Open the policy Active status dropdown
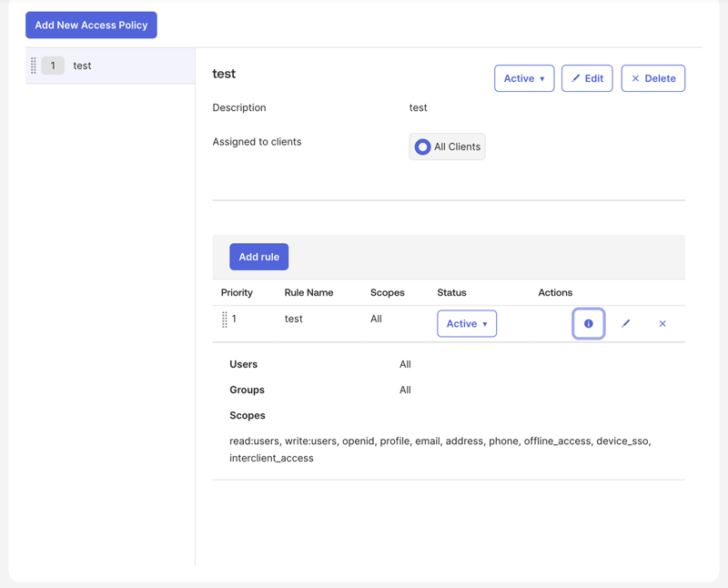728x588 pixels. pyautogui.click(x=524, y=78)
